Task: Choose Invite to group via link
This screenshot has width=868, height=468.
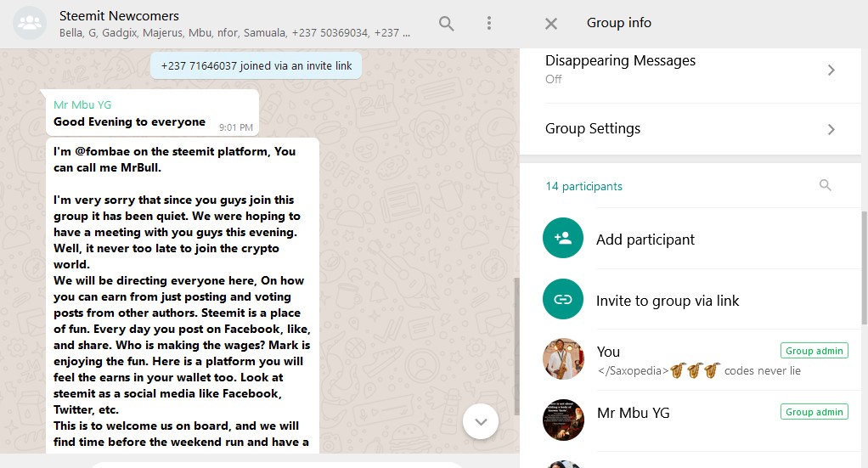Action: pyautogui.click(x=668, y=301)
